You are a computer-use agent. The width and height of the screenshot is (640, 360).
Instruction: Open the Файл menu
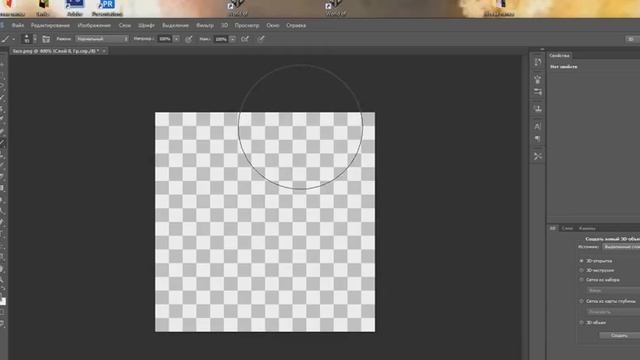tap(18, 25)
